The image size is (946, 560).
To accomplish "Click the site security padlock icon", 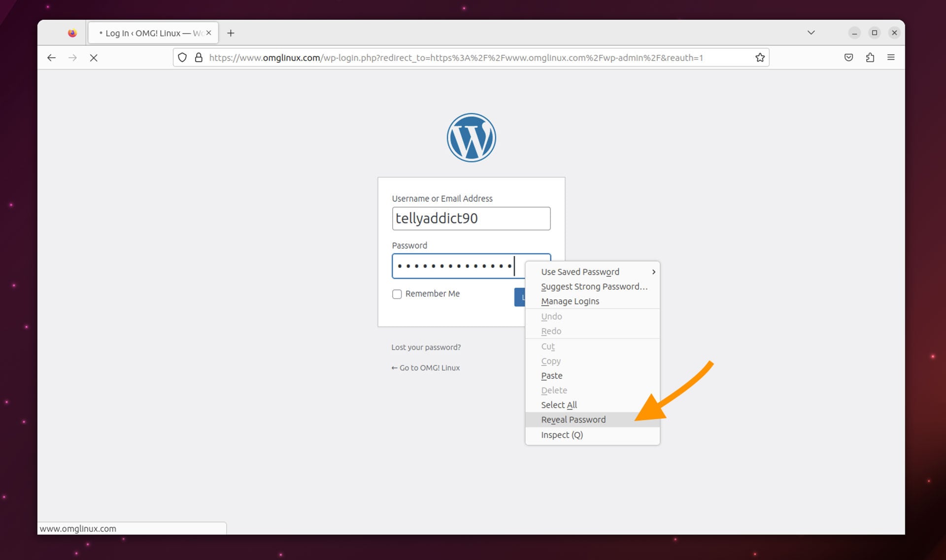I will point(199,58).
